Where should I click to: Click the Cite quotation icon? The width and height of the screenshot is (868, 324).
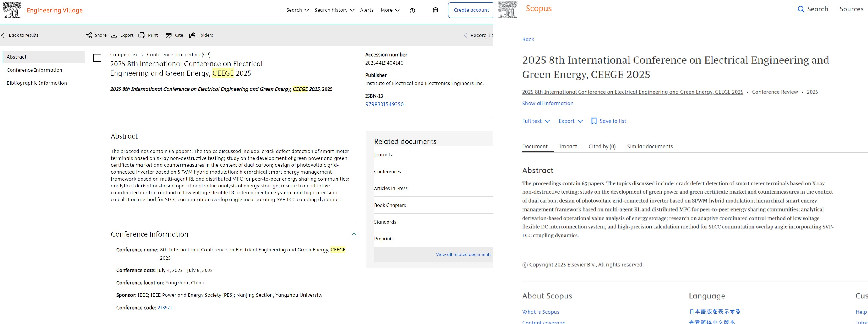coord(169,35)
